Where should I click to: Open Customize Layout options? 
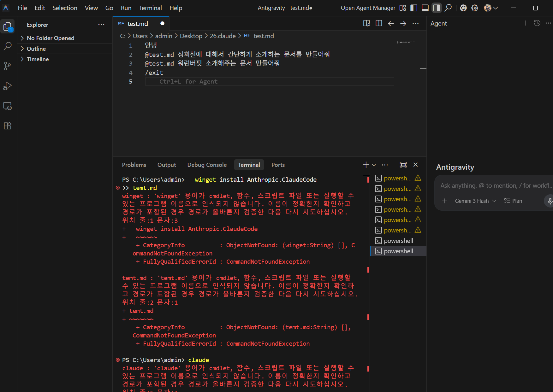click(403, 8)
